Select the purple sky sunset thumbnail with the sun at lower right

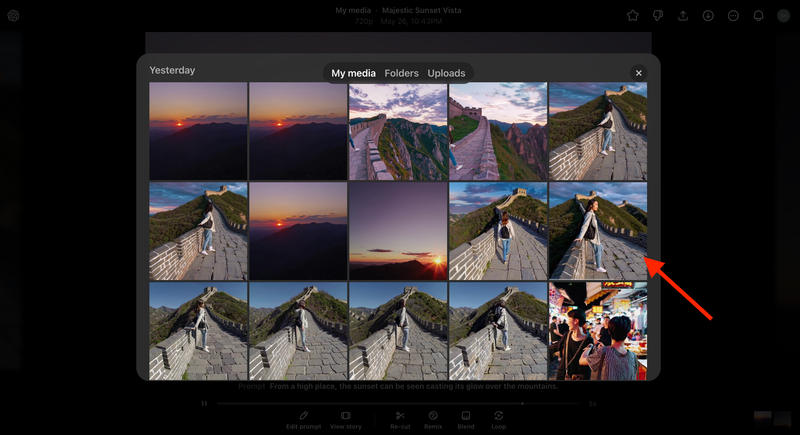398,231
